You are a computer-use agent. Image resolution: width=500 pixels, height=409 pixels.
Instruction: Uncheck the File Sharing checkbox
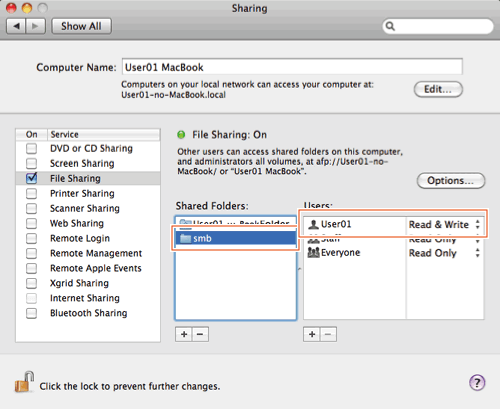pyautogui.click(x=31, y=178)
